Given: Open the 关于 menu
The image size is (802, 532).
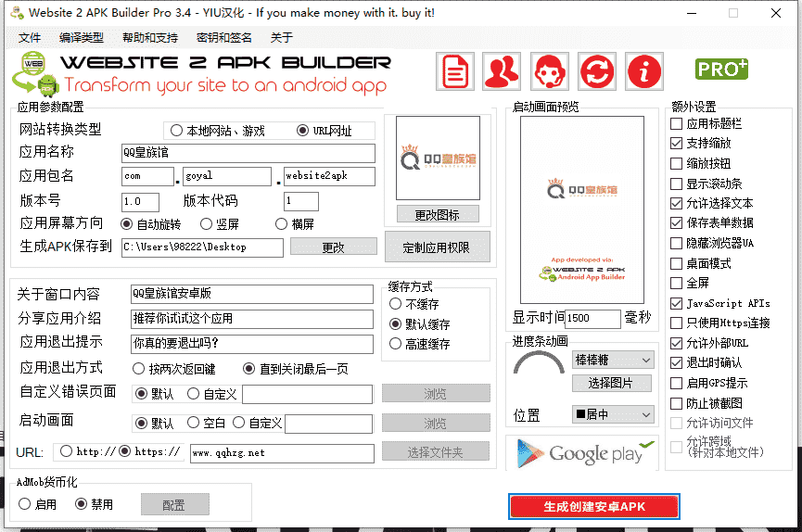Looking at the screenshot, I should pyautogui.click(x=281, y=37).
